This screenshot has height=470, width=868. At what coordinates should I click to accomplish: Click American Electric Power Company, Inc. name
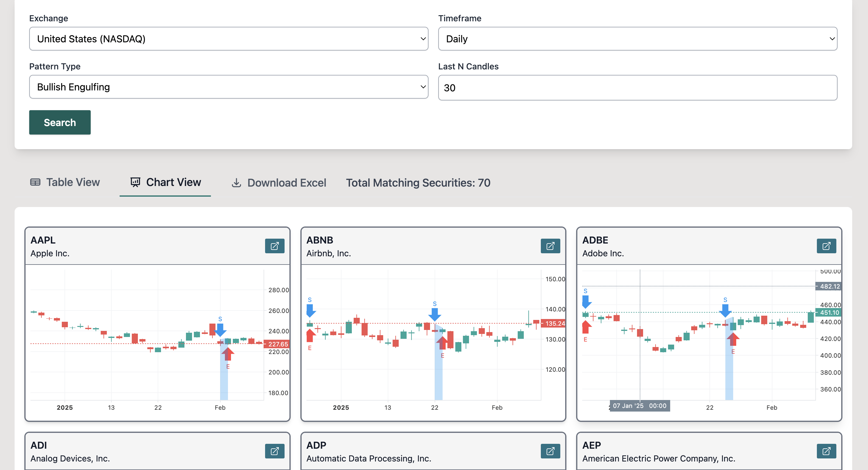pyautogui.click(x=659, y=458)
